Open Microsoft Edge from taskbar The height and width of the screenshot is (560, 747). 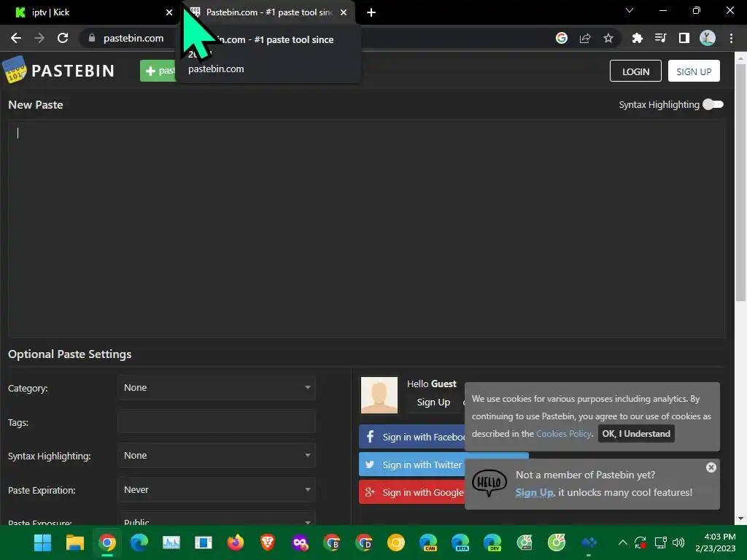[139, 542]
